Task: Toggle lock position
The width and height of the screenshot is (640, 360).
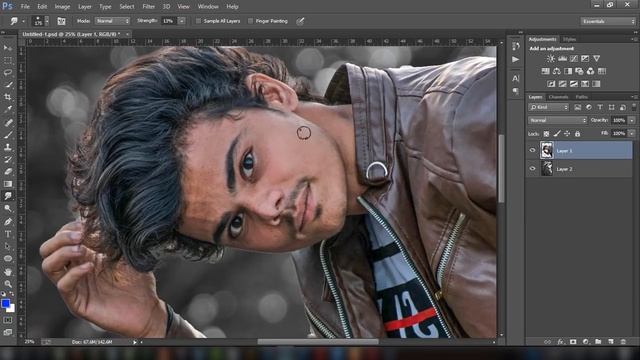Action: coord(567,133)
